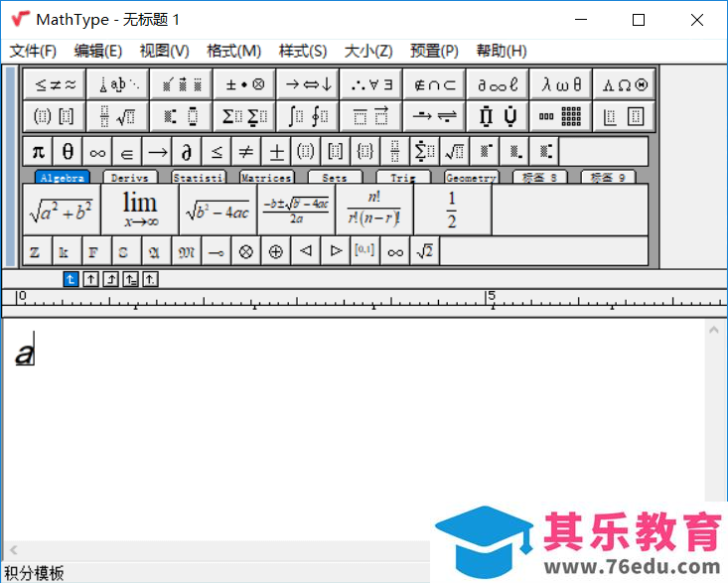Open the lowercase Greek letters palette (λωθ)
Screen dimensions: 728x583
coord(561,84)
